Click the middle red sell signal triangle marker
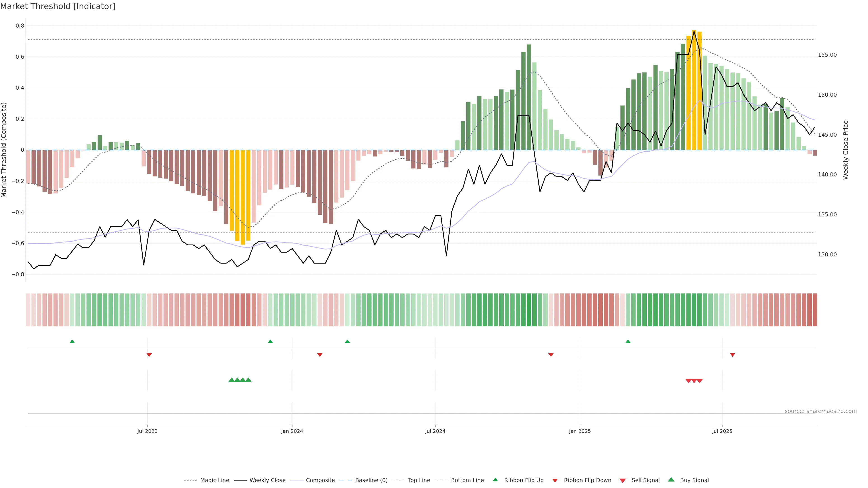 coord(694,381)
